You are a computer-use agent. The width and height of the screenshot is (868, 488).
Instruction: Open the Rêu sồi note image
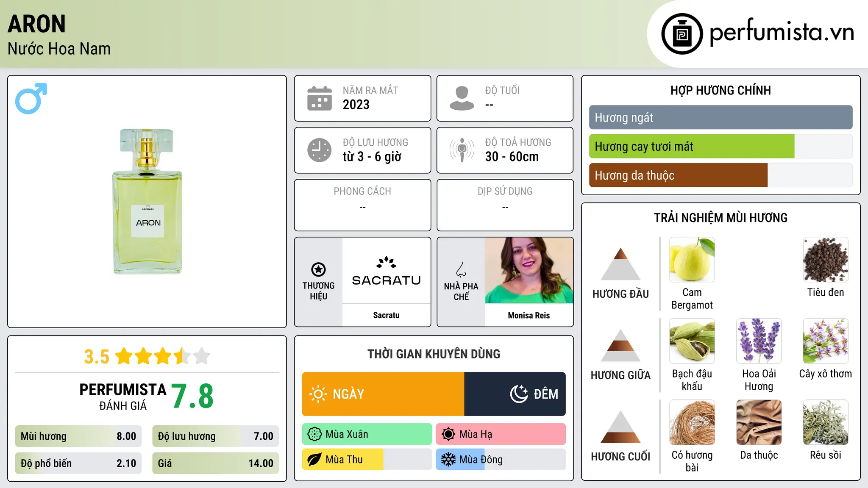pos(826,422)
